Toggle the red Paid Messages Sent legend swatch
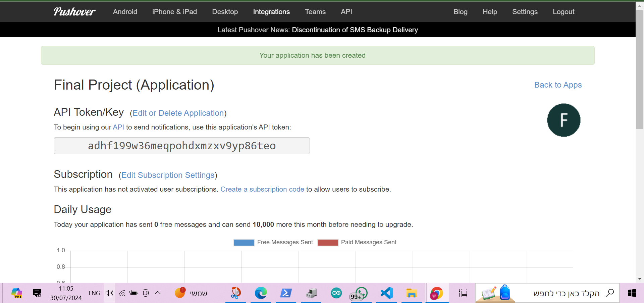 tap(328, 242)
